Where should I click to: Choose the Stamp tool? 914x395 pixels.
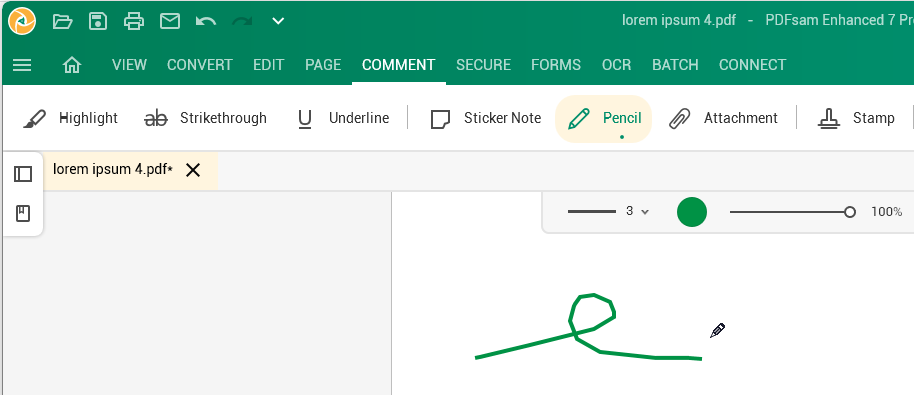click(x=856, y=118)
